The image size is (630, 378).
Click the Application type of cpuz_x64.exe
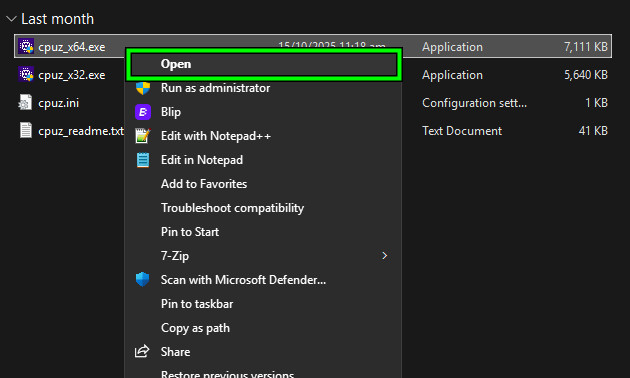(452, 47)
